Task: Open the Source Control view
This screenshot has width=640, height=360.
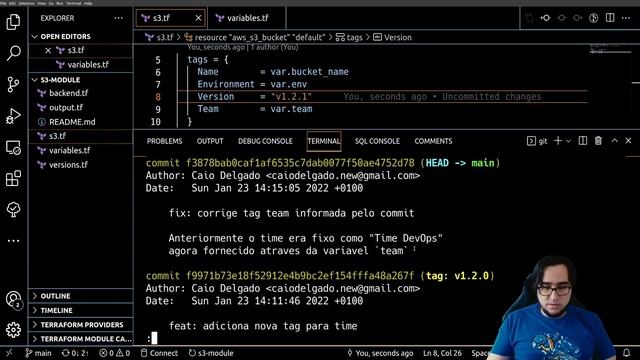Action: pyautogui.click(x=13, y=84)
